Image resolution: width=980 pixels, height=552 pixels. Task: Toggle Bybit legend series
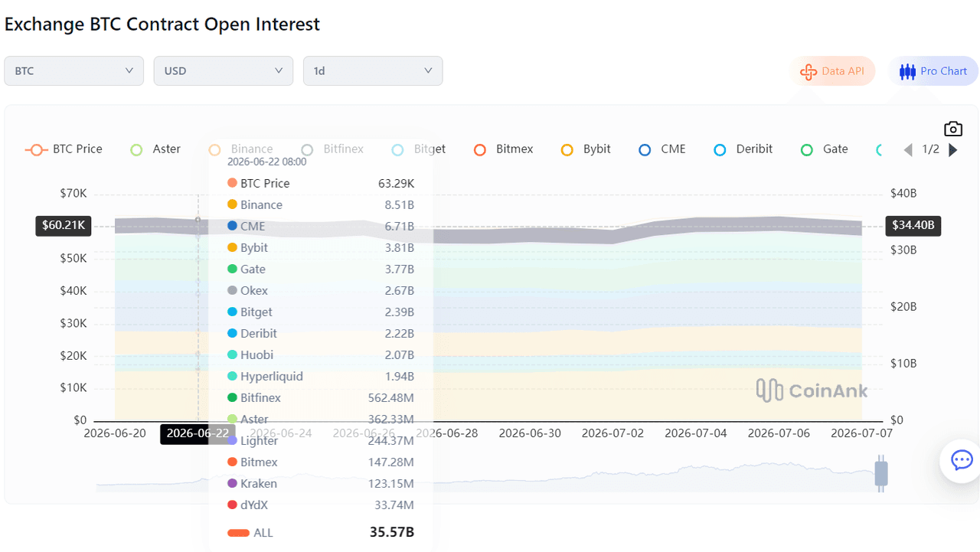click(586, 149)
